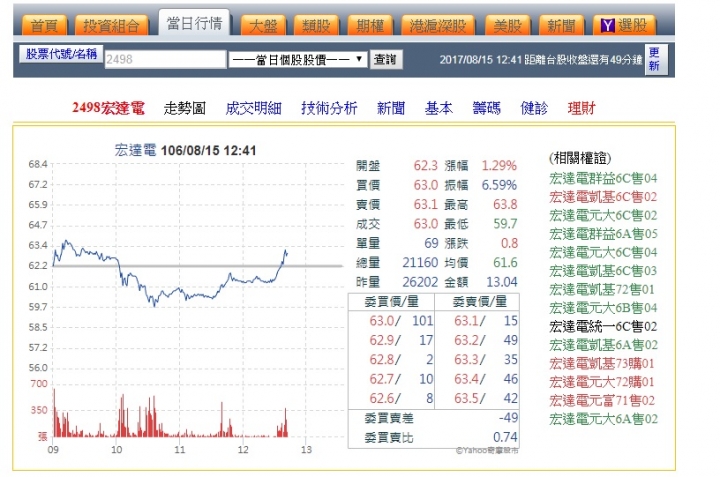The image size is (720, 477).
Task: Open warrant 宏達電群益6C售04
Action: pos(603,178)
